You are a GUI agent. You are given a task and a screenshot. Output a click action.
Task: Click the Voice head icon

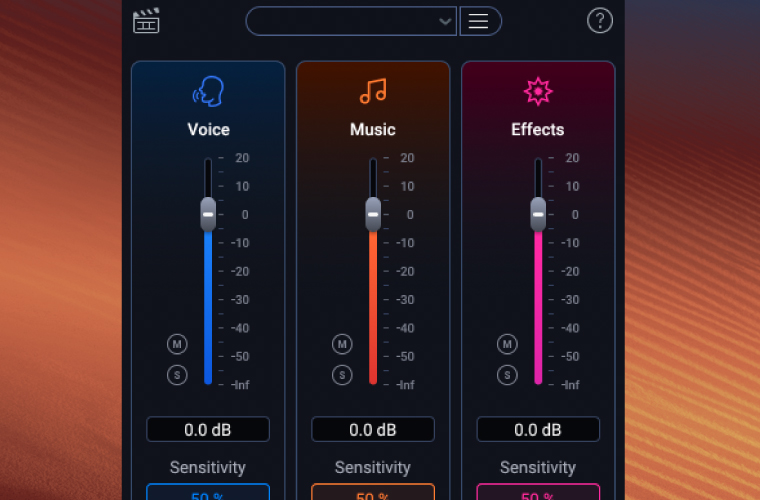[208, 92]
